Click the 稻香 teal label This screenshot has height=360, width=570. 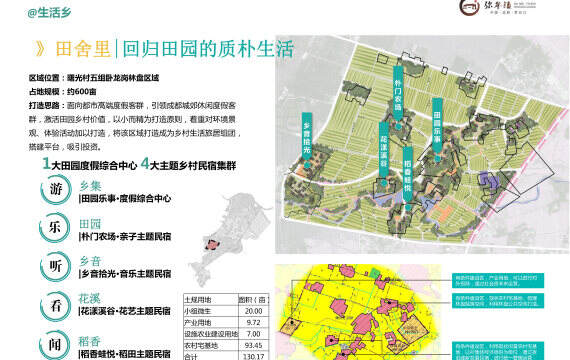pyautogui.click(x=89, y=341)
